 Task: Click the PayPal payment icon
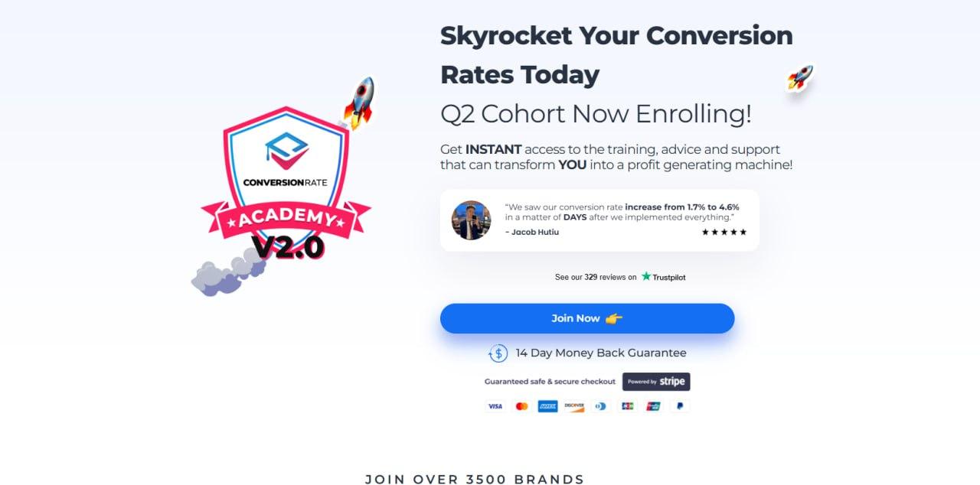[x=680, y=406]
